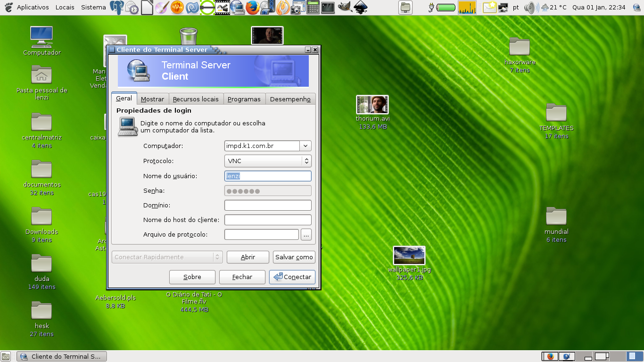Open the calculator launcher icon

click(x=313, y=8)
